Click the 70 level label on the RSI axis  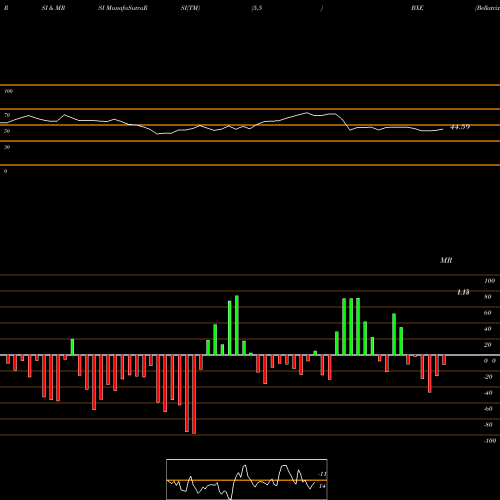7,115
